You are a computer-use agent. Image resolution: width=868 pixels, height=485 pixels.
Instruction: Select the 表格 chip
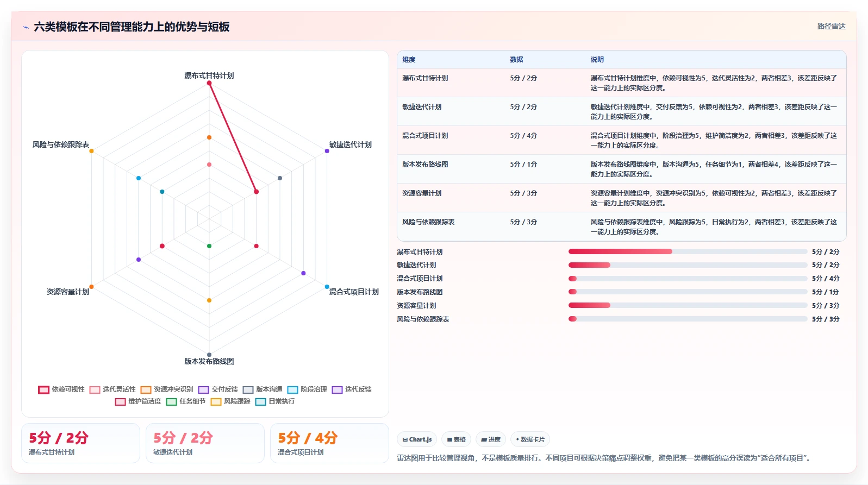click(456, 439)
